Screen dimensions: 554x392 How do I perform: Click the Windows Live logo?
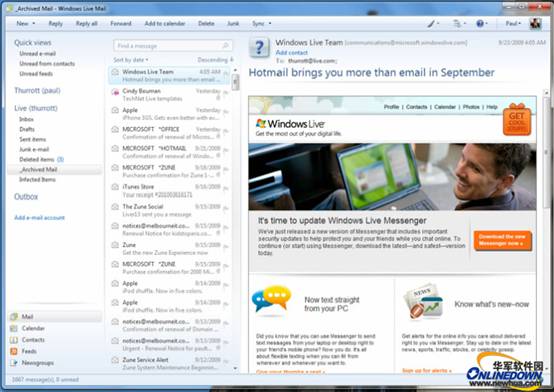tap(290, 124)
